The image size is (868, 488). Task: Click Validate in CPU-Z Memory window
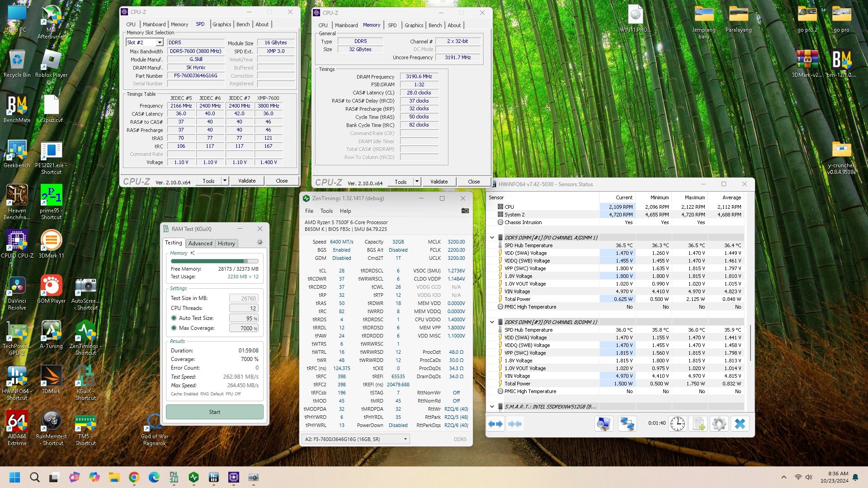(x=439, y=182)
